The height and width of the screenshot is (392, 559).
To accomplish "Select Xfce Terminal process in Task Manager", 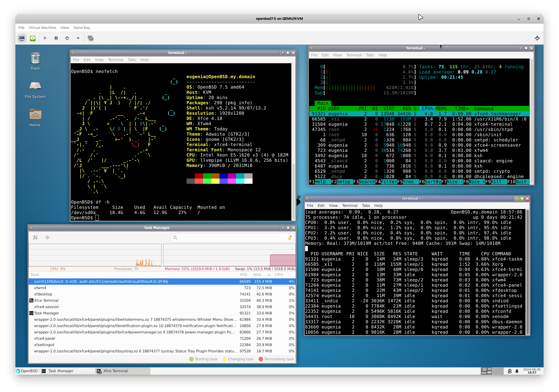I will coord(162,300).
